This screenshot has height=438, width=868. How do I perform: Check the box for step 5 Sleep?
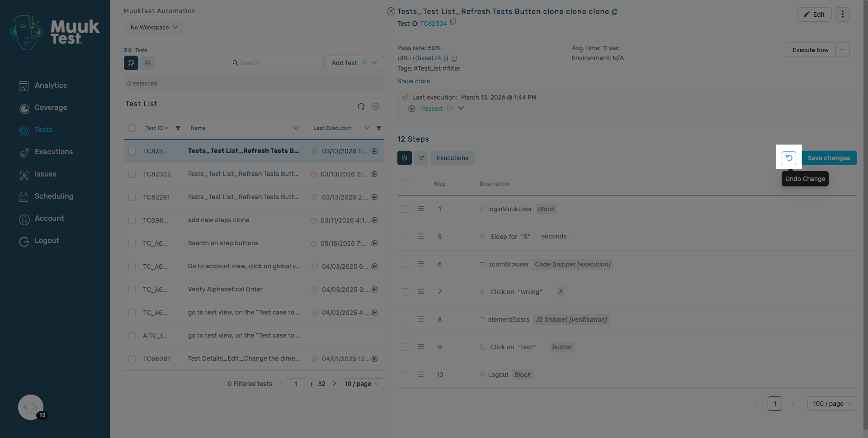point(406,237)
